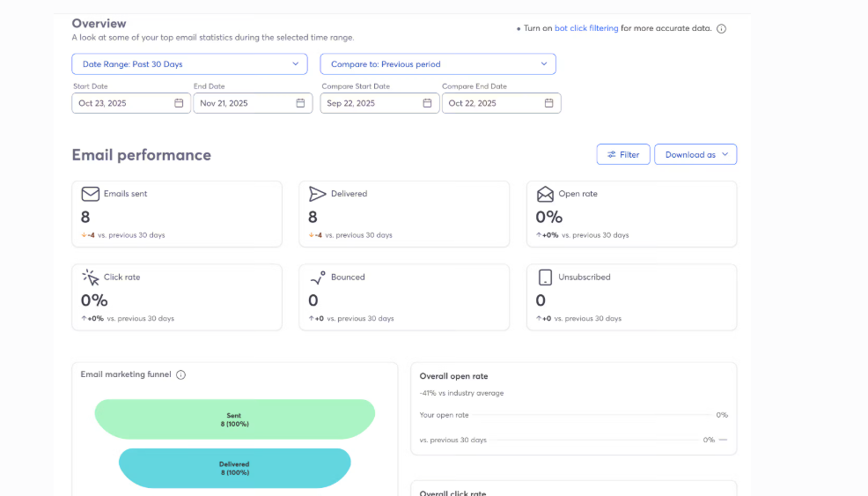Click the Your open rate progress bar
This screenshot has height=496, width=868.
(592, 415)
